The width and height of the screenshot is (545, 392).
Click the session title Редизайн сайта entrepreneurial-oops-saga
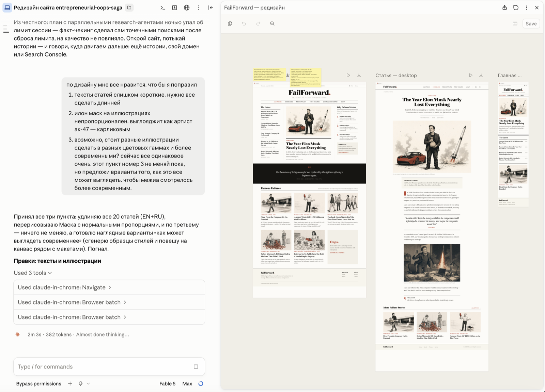pyautogui.click(x=68, y=7)
